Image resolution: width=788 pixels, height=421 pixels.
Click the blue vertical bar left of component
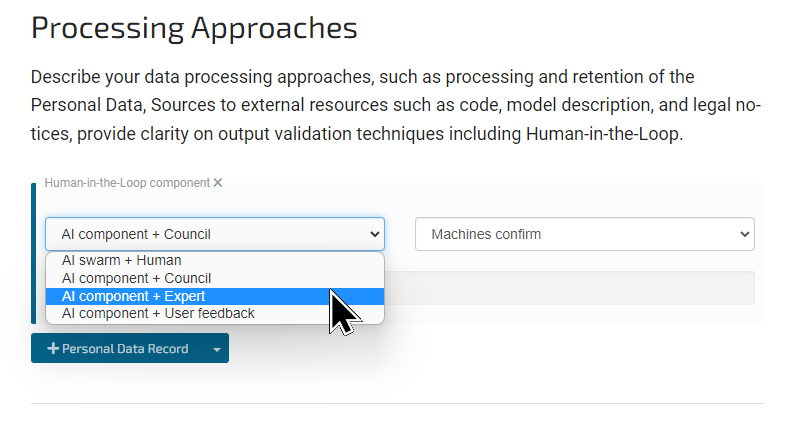(34, 253)
